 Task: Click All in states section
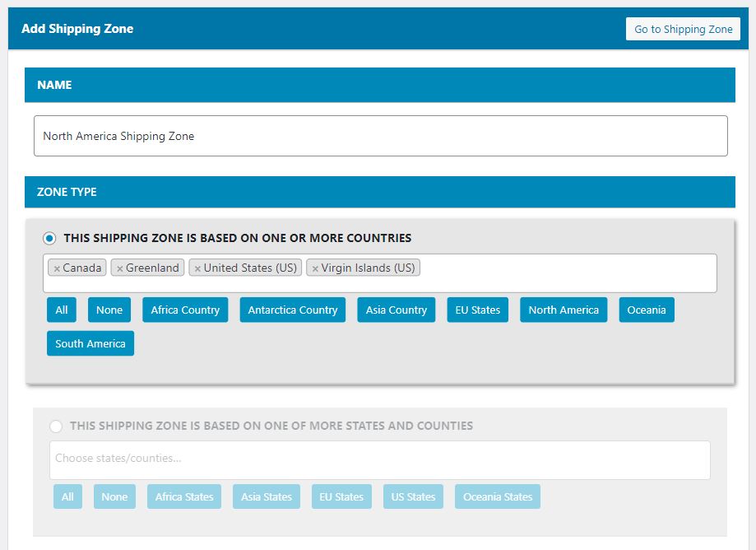67,496
